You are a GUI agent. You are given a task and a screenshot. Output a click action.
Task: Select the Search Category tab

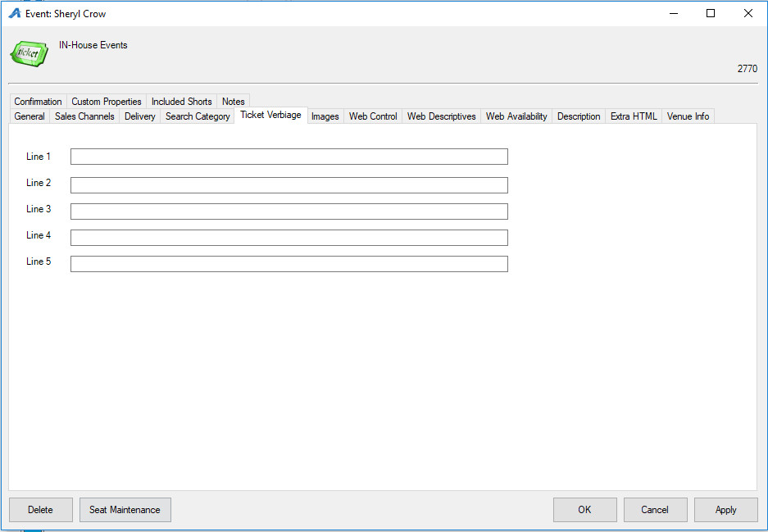pyautogui.click(x=198, y=116)
